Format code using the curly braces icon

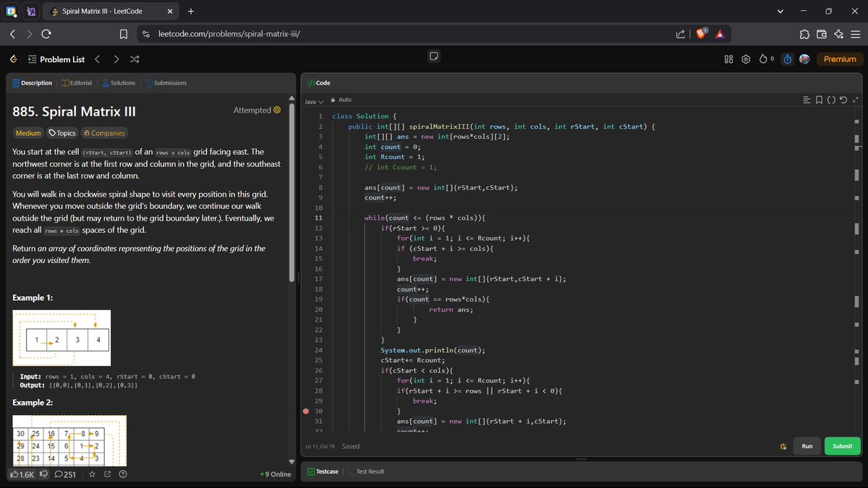(x=830, y=100)
